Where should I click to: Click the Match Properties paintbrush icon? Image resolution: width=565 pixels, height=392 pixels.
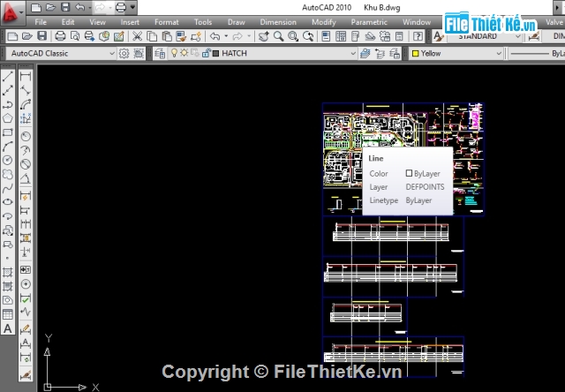[x=181, y=36]
